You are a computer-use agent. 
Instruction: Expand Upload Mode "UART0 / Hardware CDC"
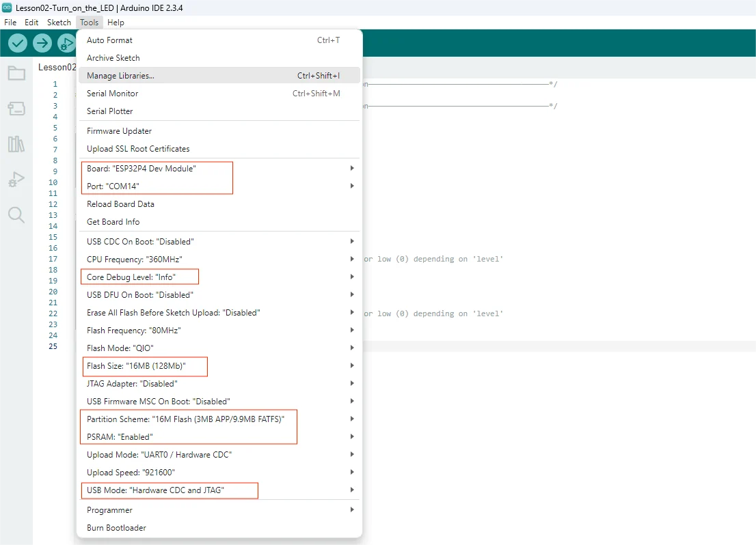[219, 455]
